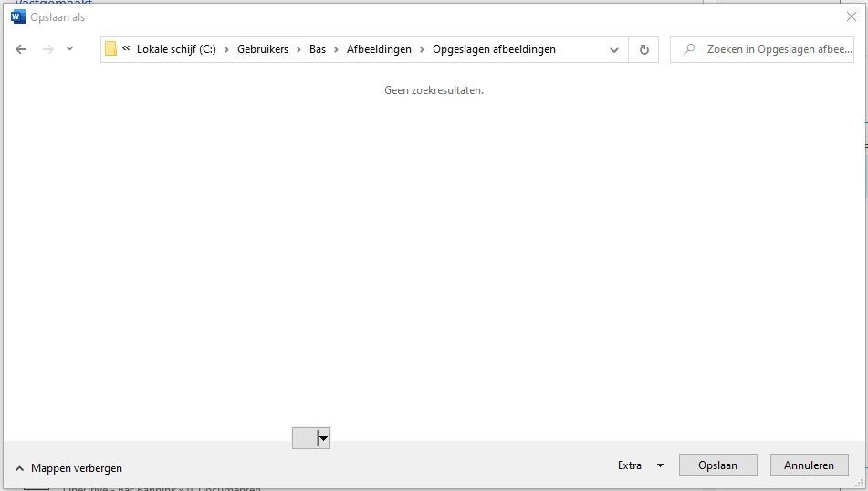Open chevron after Afbeeldingen
868x491 pixels.
click(x=422, y=49)
